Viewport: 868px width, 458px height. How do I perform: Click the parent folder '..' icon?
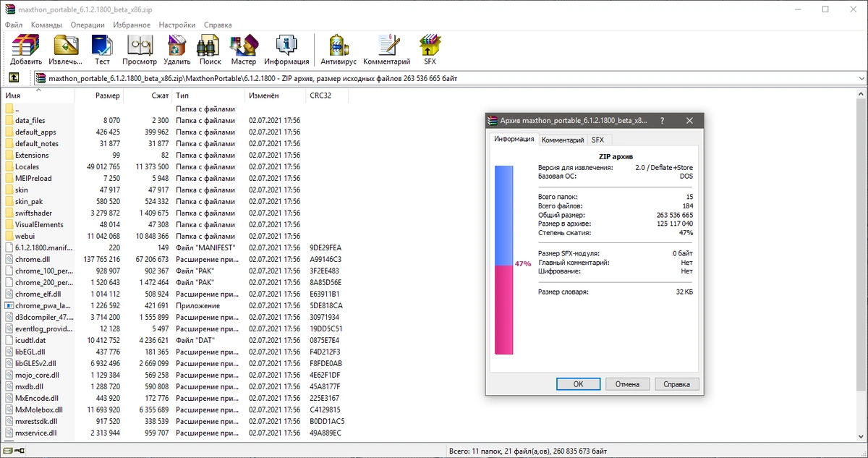[9, 109]
